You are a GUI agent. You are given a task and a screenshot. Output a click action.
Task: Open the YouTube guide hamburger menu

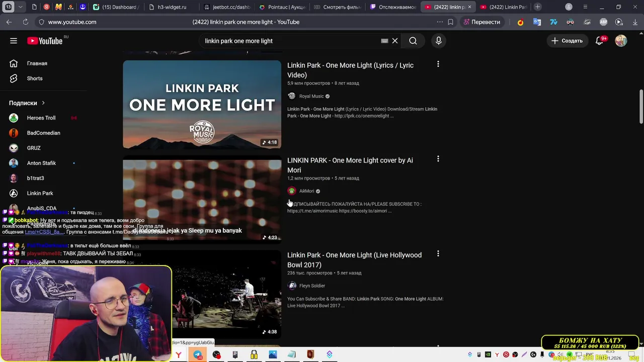14,41
